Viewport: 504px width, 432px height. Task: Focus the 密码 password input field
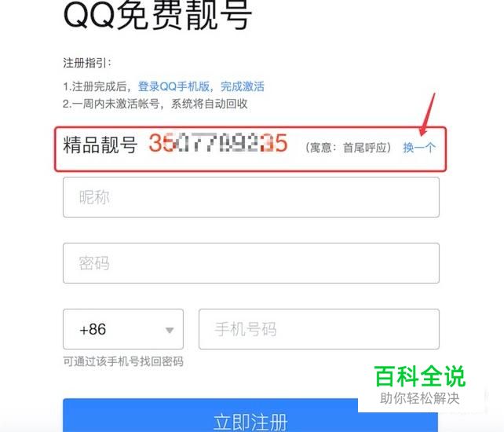coord(251,263)
